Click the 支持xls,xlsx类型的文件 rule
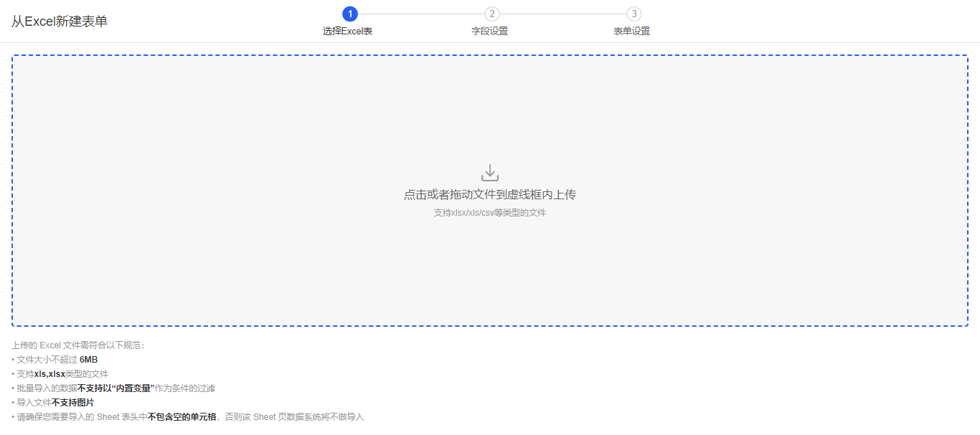Screen dimensions: 980x435 click(60, 374)
